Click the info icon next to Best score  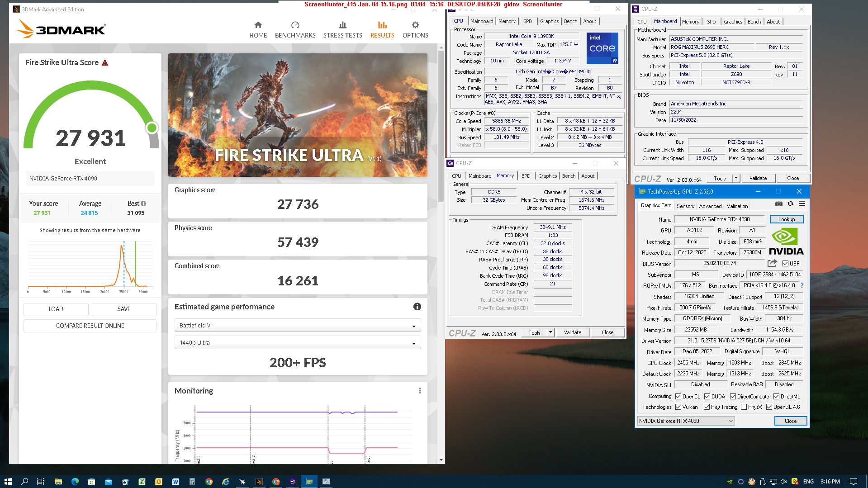tap(143, 204)
